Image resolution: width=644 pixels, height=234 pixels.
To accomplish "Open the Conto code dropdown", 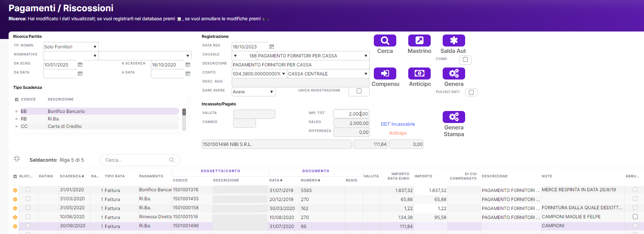I will 284,74.
